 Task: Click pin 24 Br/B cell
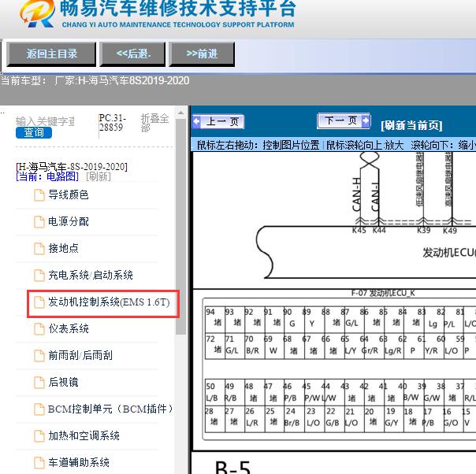(x=293, y=418)
